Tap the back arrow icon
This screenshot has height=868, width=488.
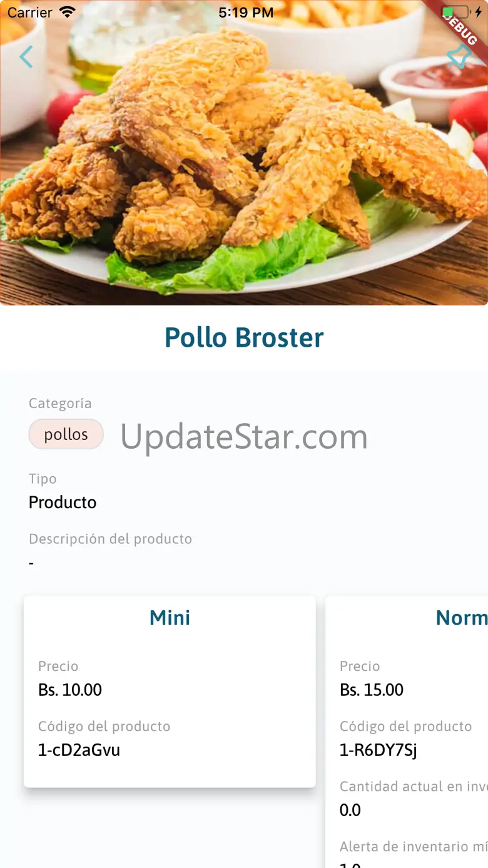26,57
